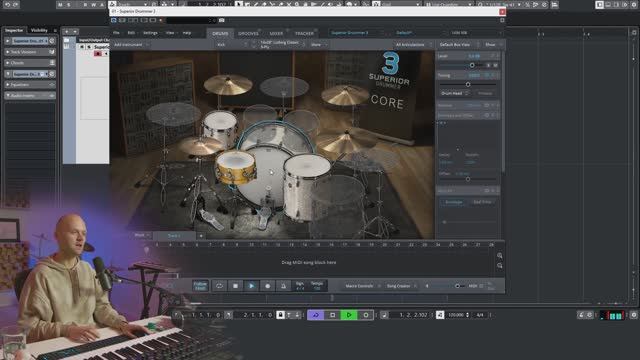The width and height of the screenshot is (640, 360).
Task: Open the Superior Drummer 3 library dropdown
Action: [357, 33]
